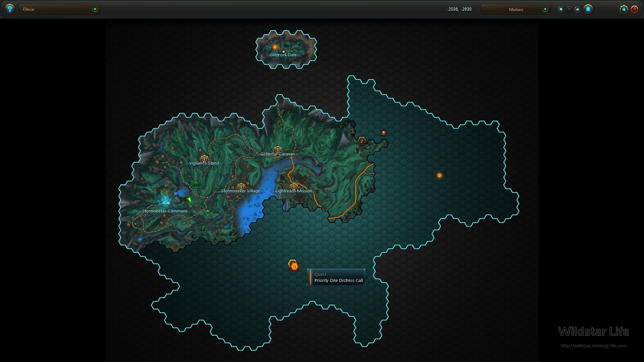Screen dimensions: 644x362
Task: Expand the Markers dropdown
Action: 516,9
